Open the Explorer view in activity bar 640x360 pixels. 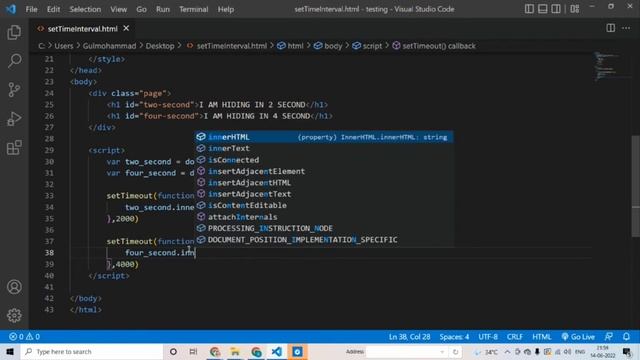click(14, 32)
